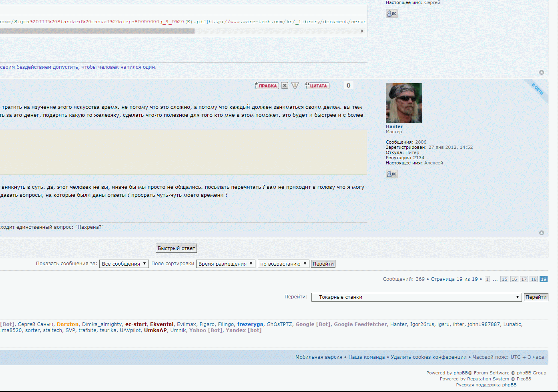
Task: Go to page 16
Action: [514, 279]
